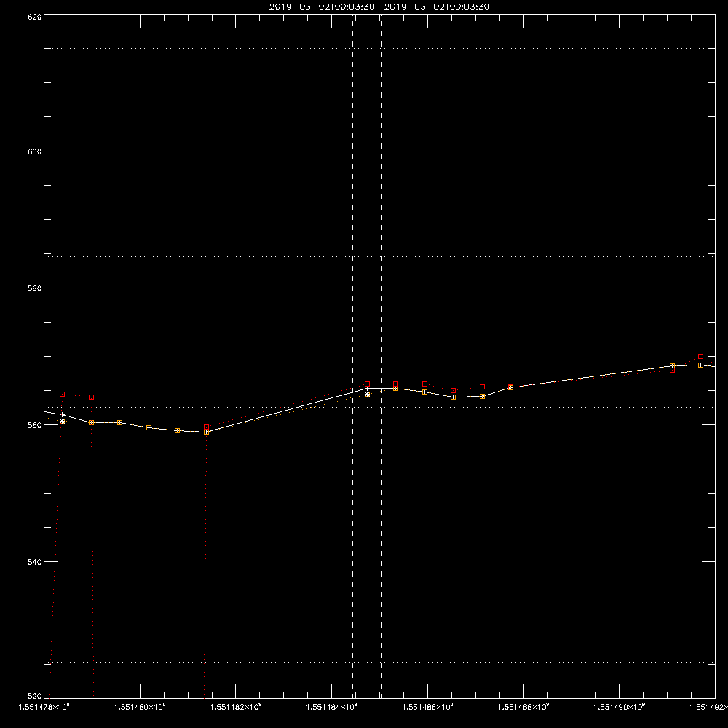Click the 1.551484×10⁹ x-axis label
Screen dimensions: 728x728
pyautogui.click(x=332, y=707)
